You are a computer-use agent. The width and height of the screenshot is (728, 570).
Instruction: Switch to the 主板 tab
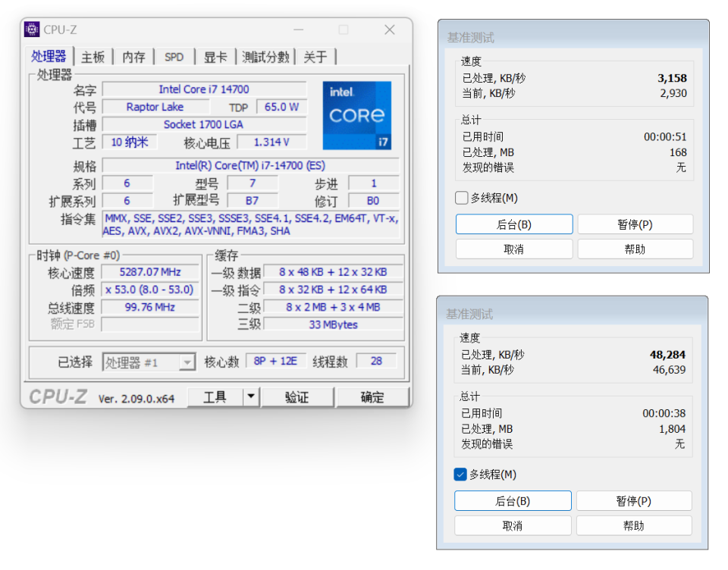93,57
